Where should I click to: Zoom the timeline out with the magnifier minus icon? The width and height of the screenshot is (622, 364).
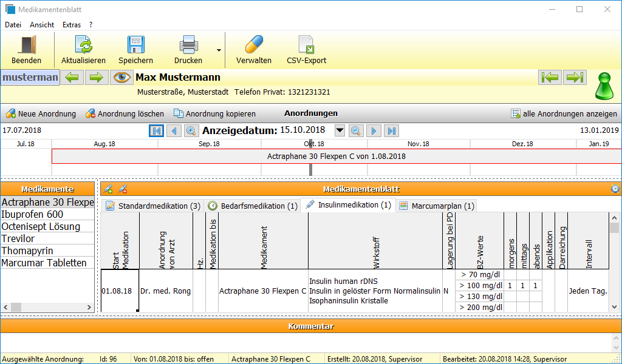point(356,130)
